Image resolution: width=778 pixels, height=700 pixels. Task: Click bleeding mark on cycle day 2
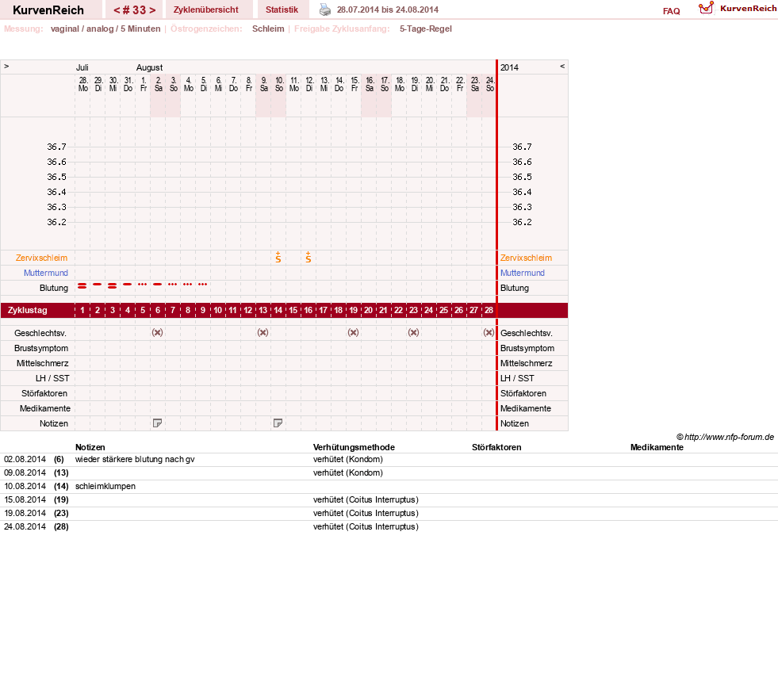98,285
